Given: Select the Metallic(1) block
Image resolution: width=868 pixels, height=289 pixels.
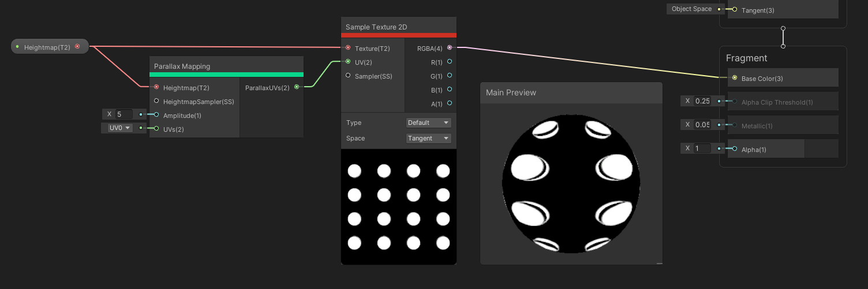Looking at the screenshot, I should [x=783, y=125].
